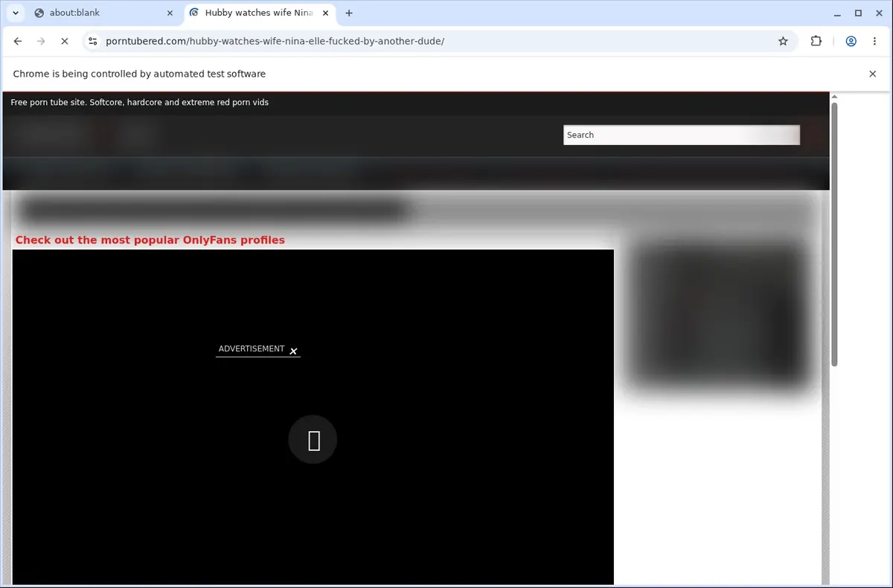The width and height of the screenshot is (893, 588).
Task: Stop loading the page
Action: tap(64, 41)
